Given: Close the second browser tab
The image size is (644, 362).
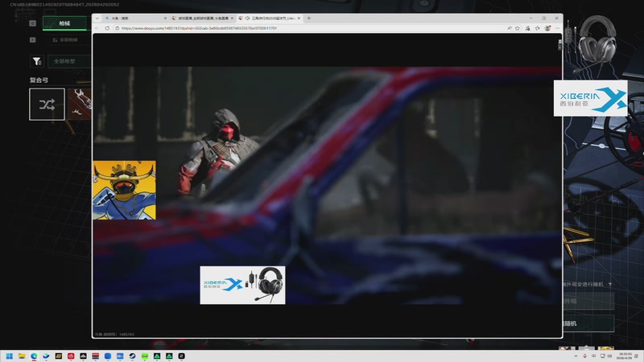Looking at the screenshot, I should 232,19.
